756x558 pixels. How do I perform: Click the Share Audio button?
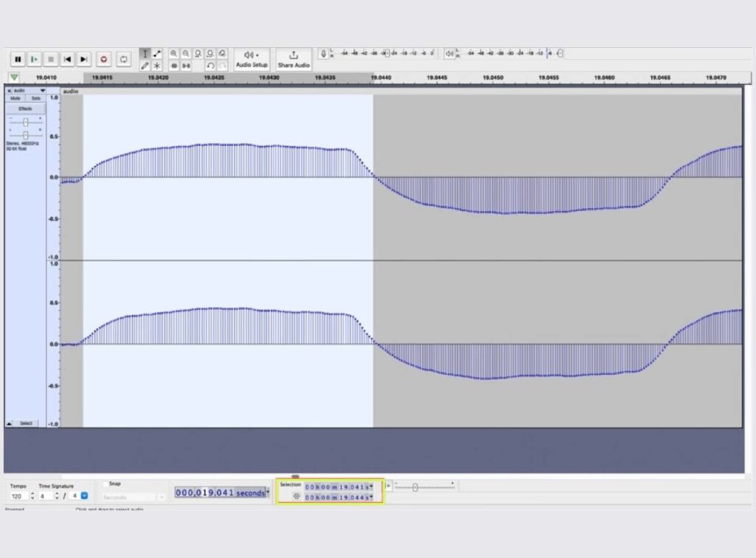294,59
